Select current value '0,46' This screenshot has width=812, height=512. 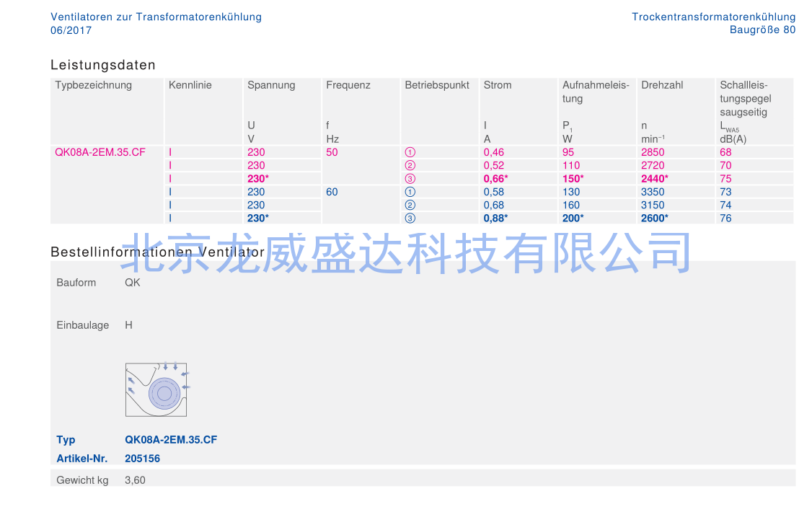[493, 152]
